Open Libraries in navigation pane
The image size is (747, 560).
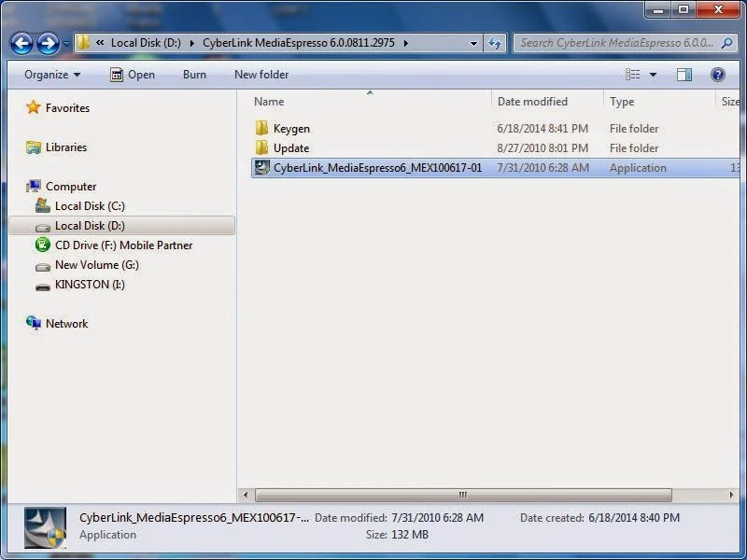tap(66, 147)
